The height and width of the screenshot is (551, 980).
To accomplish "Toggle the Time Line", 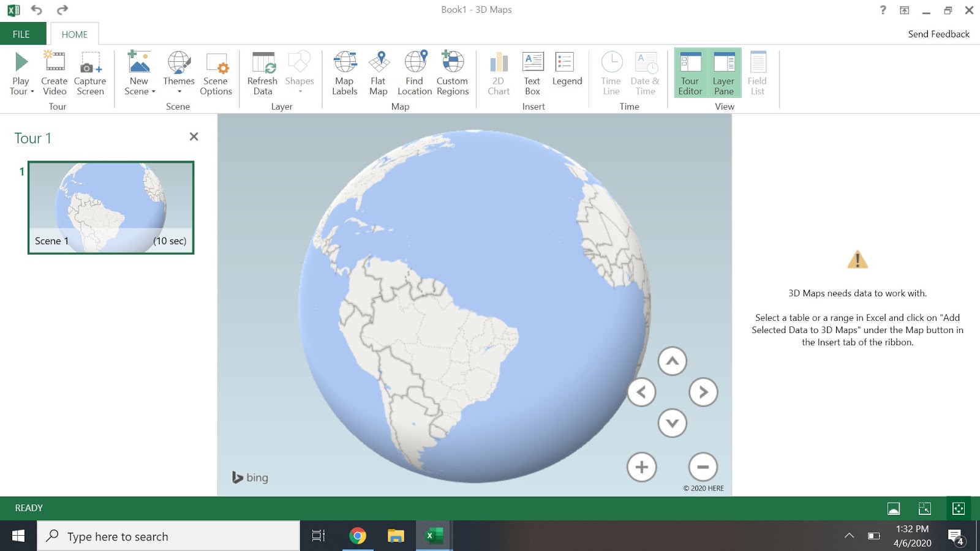I will click(x=611, y=73).
